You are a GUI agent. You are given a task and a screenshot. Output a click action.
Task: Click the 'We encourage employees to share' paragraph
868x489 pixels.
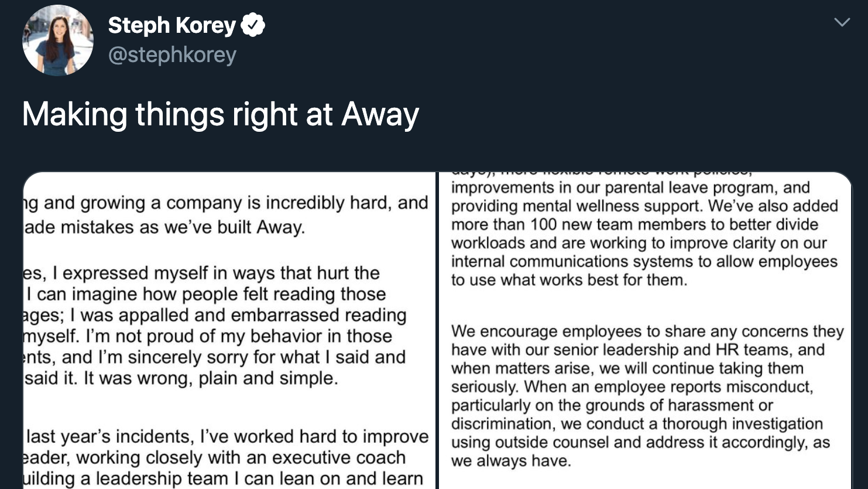click(x=647, y=396)
